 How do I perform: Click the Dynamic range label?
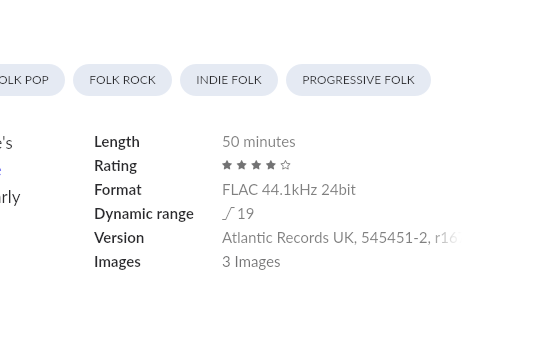pos(144,214)
